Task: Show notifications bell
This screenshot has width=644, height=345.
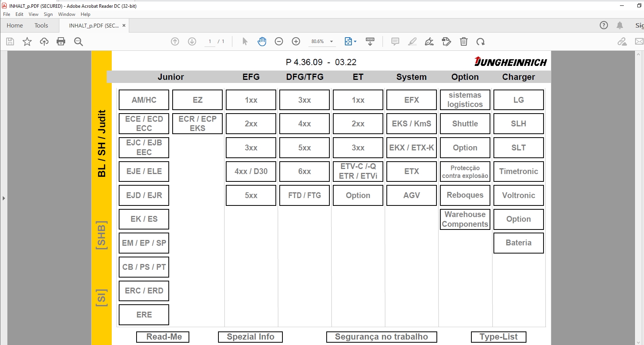Action: pyautogui.click(x=620, y=25)
